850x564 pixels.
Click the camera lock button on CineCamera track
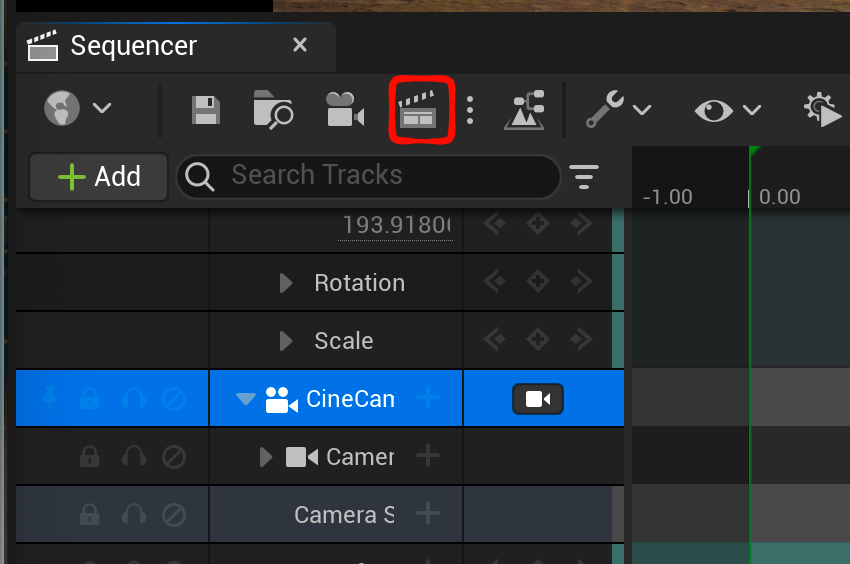tap(538, 399)
